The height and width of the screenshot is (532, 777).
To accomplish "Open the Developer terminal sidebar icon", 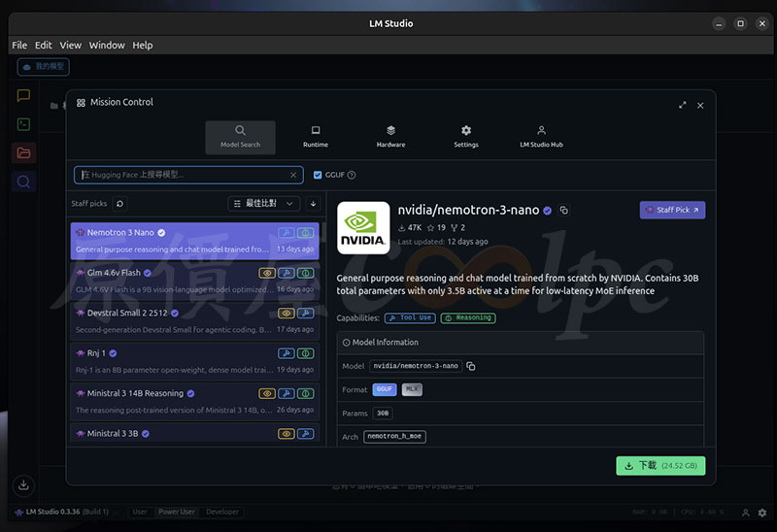I will point(23,124).
